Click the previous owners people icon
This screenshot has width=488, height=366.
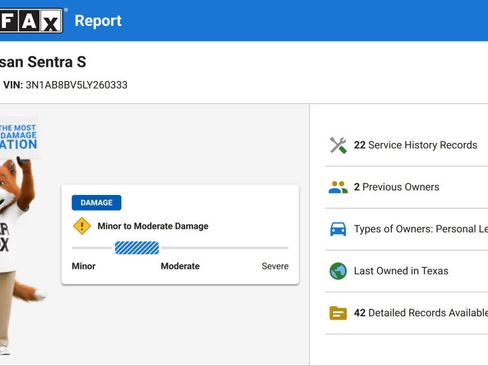pos(338,187)
